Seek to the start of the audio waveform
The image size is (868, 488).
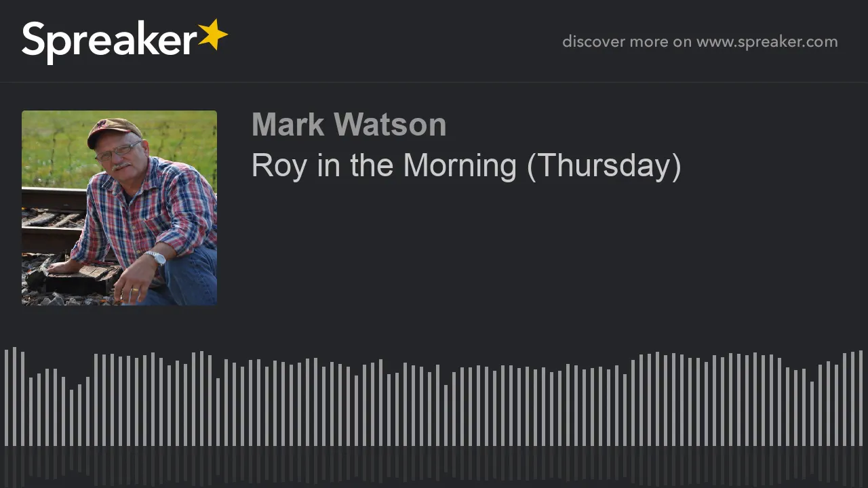tap(6, 397)
